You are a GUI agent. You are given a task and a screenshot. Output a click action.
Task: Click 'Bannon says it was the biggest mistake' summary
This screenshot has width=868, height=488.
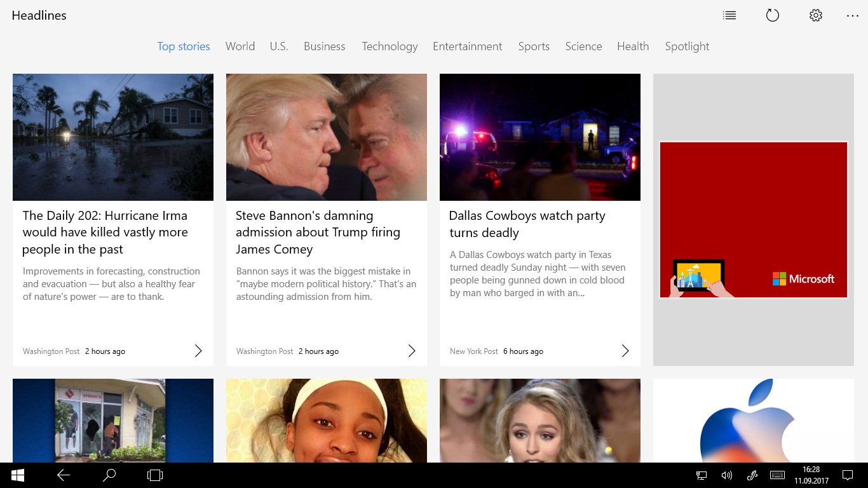pyautogui.click(x=327, y=284)
